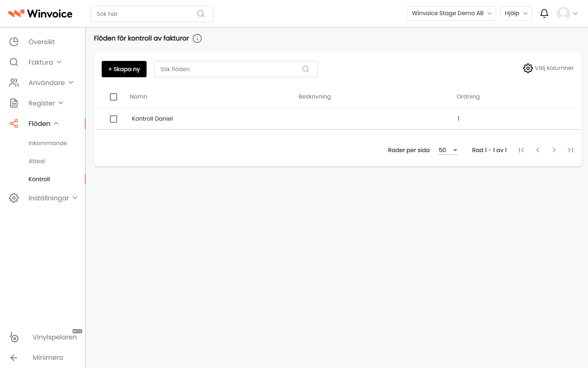Expand the Inställningar menu chevron
The width and height of the screenshot is (588, 368).
pos(75,198)
